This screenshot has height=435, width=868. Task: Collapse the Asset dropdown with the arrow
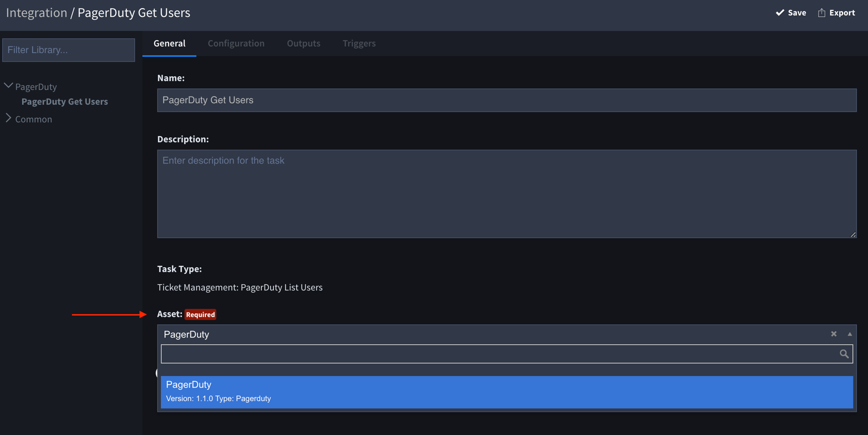(849, 334)
